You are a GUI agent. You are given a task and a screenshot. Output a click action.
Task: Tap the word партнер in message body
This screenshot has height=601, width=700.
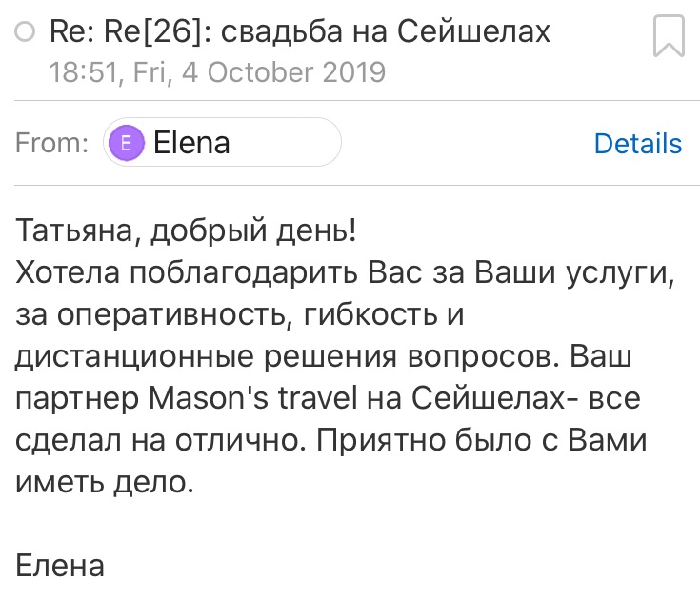tap(77, 399)
